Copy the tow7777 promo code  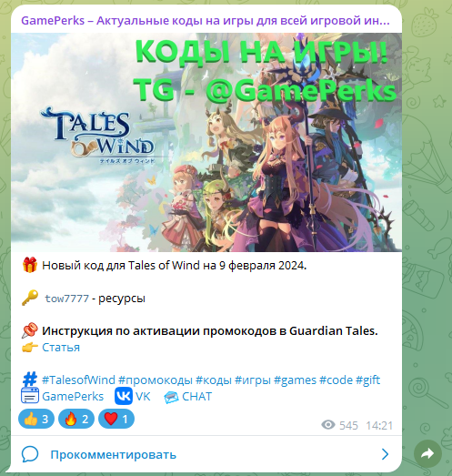pos(66,299)
